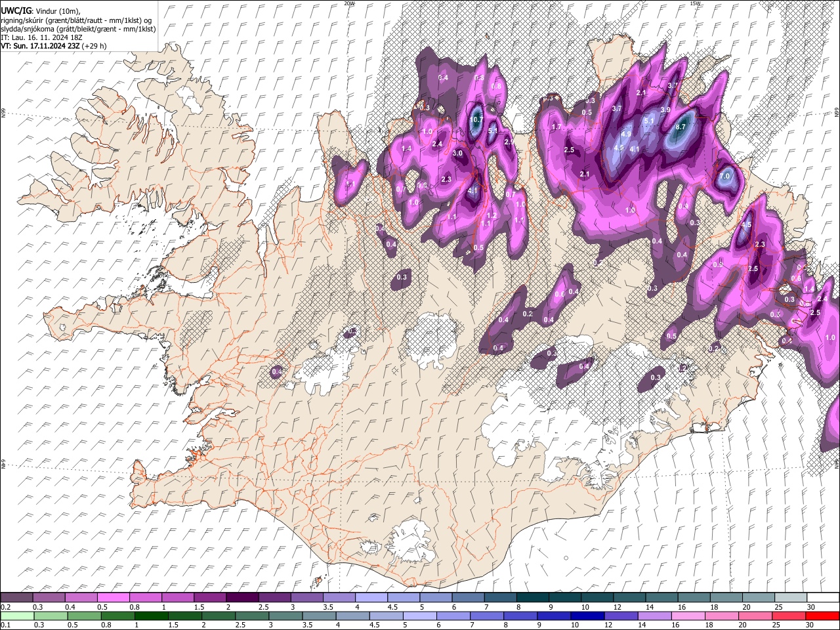840x630 pixels.
Task: Click the initial time 'IT: Lau. 16. 11. 2024 18Z'
Action: (x=41, y=37)
